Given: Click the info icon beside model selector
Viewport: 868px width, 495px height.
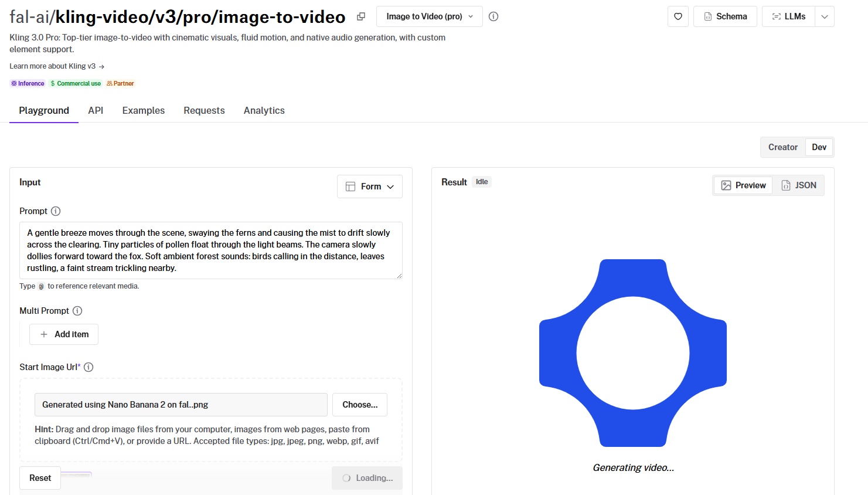Looking at the screenshot, I should click(493, 16).
